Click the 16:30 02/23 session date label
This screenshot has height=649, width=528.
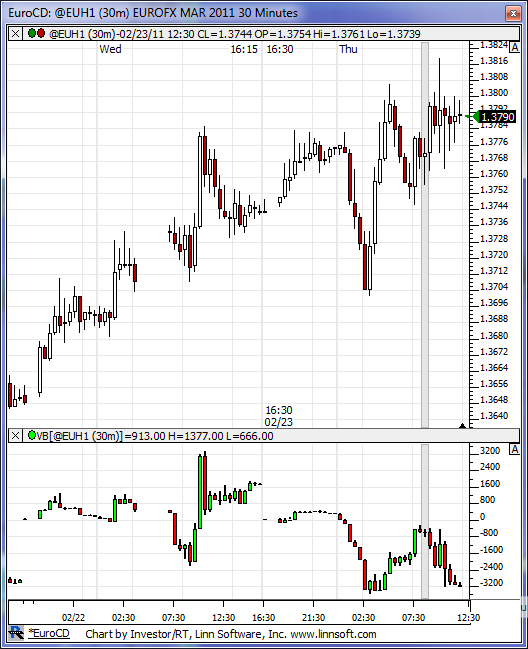[278, 416]
